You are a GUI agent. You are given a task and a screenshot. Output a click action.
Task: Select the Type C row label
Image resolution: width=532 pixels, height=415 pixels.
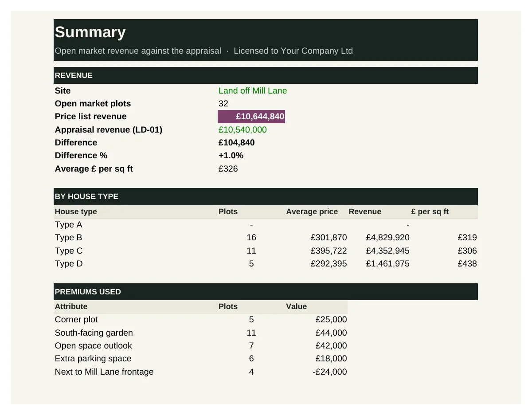[x=69, y=251]
